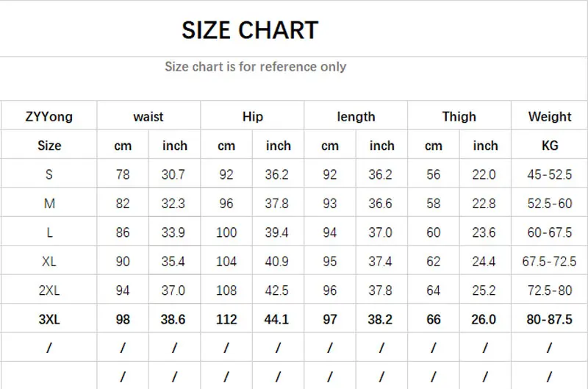This screenshot has width=588, height=389.
Task: Click the Weight column header
Action: coord(550,116)
